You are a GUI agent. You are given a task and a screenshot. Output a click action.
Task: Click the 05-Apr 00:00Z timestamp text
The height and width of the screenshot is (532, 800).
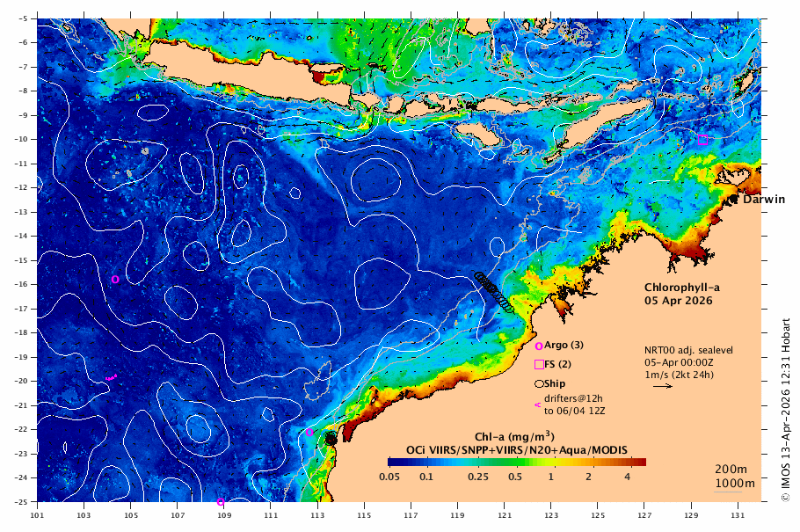point(679,363)
